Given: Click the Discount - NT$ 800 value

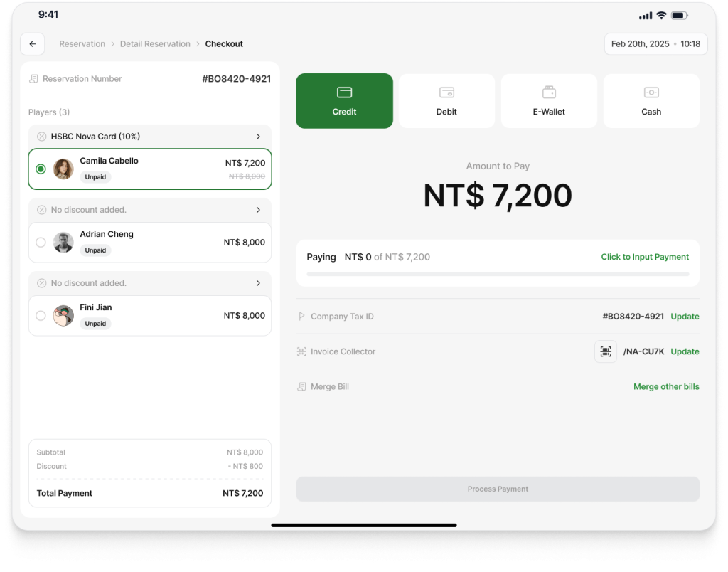Looking at the screenshot, I should pyautogui.click(x=245, y=466).
